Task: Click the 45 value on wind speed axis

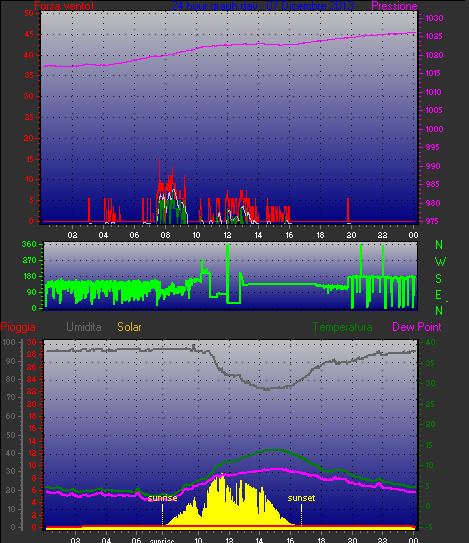Action: point(29,34)
